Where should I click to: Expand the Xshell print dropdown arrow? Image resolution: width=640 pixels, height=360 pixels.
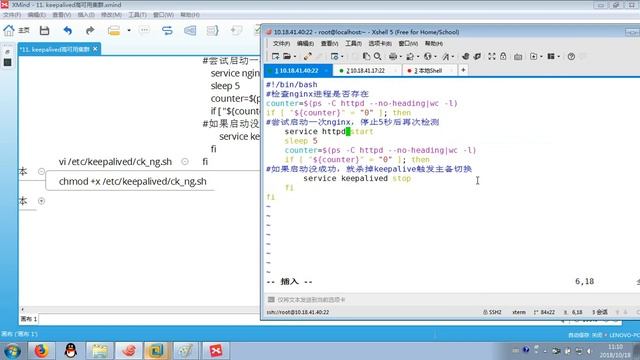click(400, 57)
